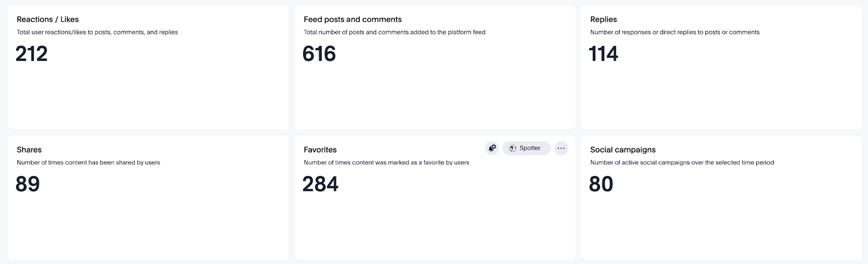Click the Shares card description text

coord(88,163)
